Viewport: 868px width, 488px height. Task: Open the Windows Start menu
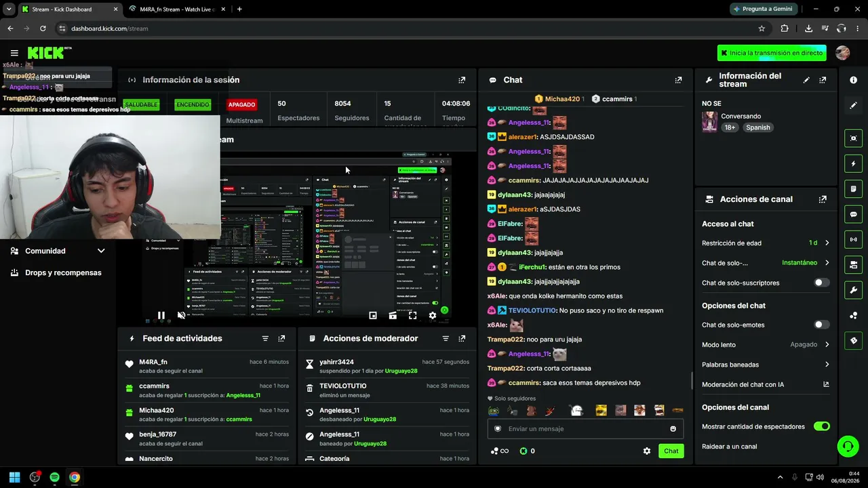point(14,477)
